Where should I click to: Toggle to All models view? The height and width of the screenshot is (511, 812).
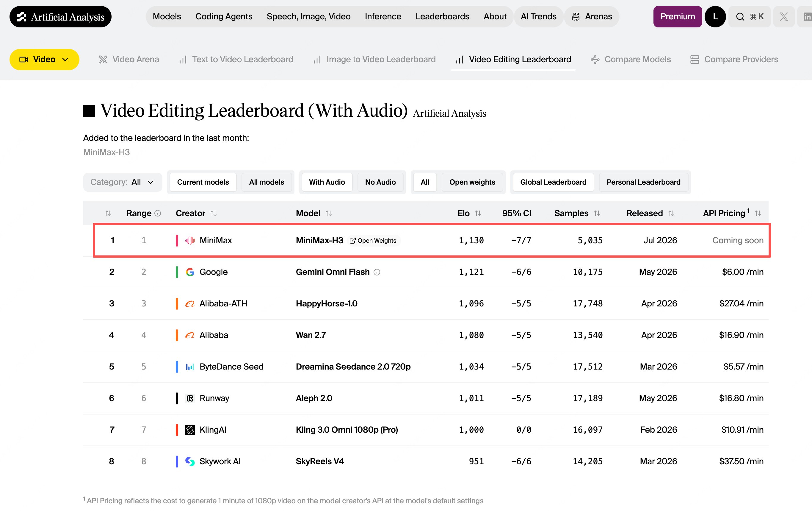[267, 182]
